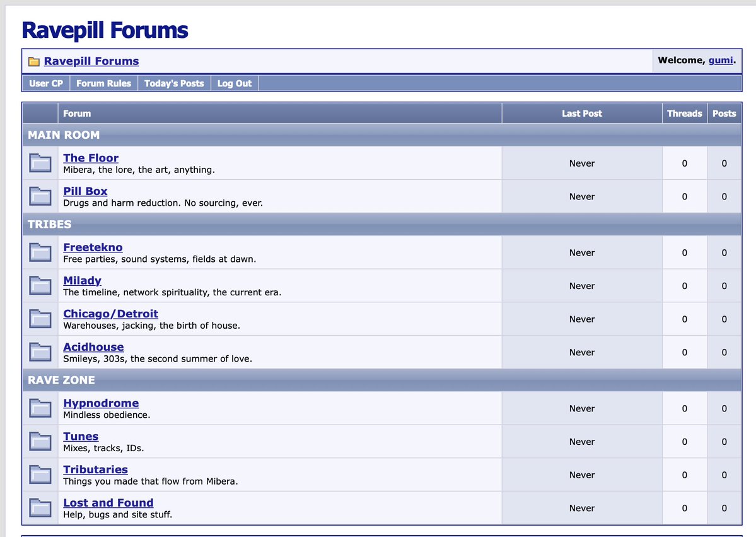Click the folder icon next to Milady
Screen dimensions: 756x537
click(x=40, y=286)
